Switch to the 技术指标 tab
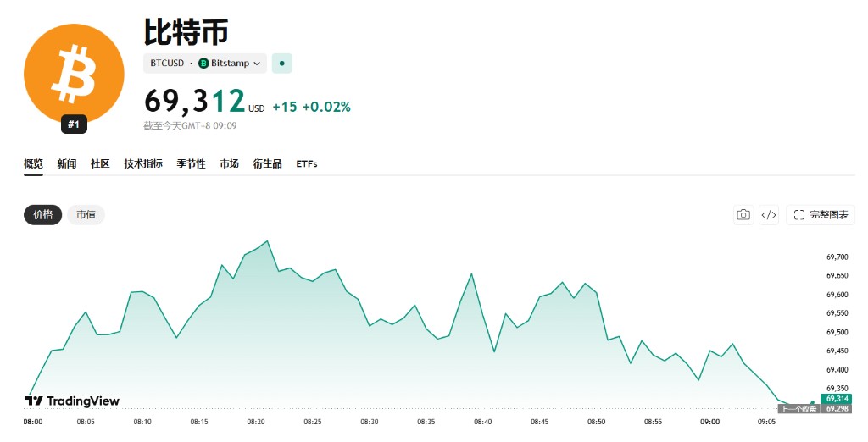868x442 pixels. (143, 163)
